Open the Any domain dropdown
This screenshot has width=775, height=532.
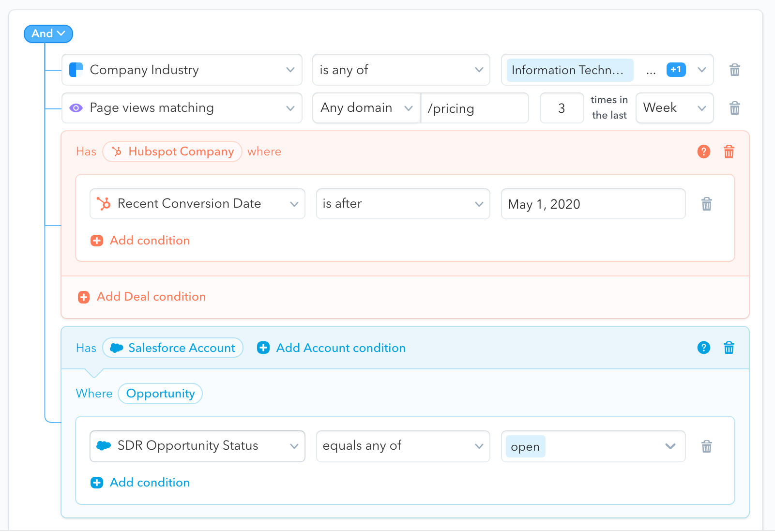[366, 108]
